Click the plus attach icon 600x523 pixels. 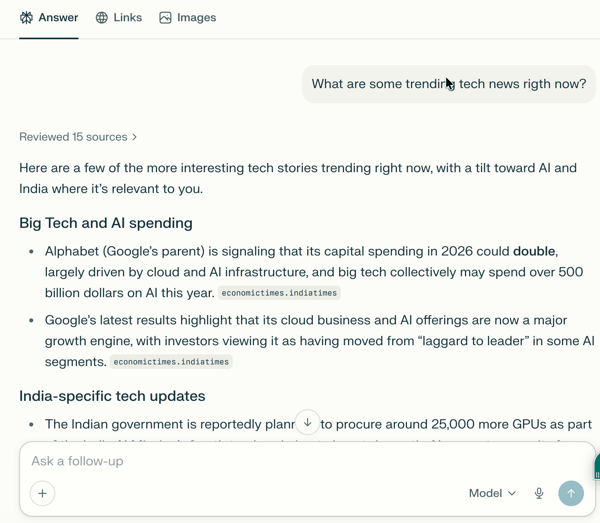pyautogui.click(x=42, y=493)
